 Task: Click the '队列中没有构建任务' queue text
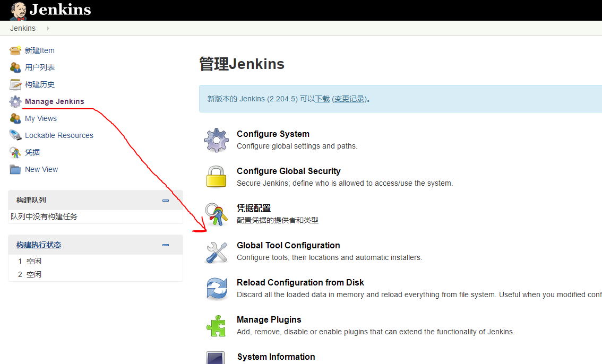point(44,216)
